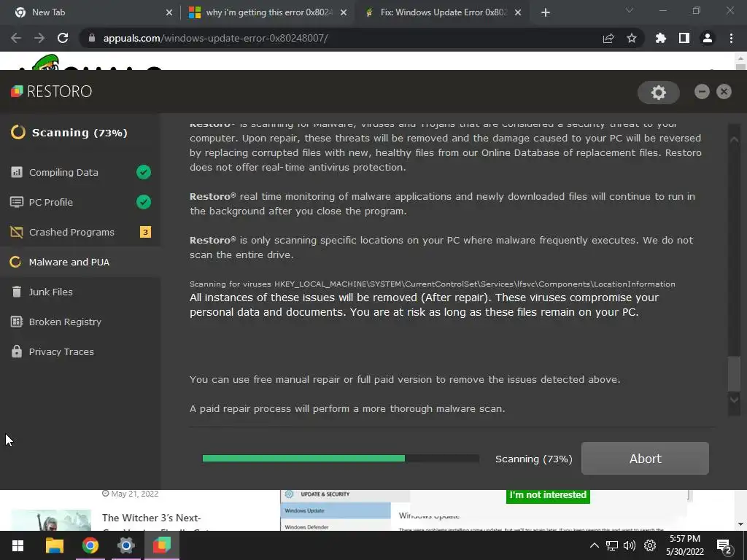Click the PC Profile green checkmark
The height and width of the screenshot is (560, 747).
click(x=144, y=202)
